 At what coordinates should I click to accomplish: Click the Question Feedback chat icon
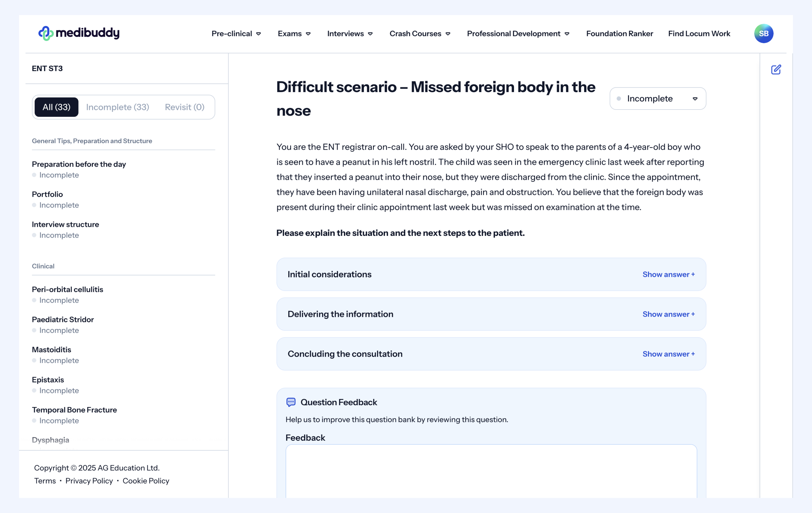tap(291, 402)
